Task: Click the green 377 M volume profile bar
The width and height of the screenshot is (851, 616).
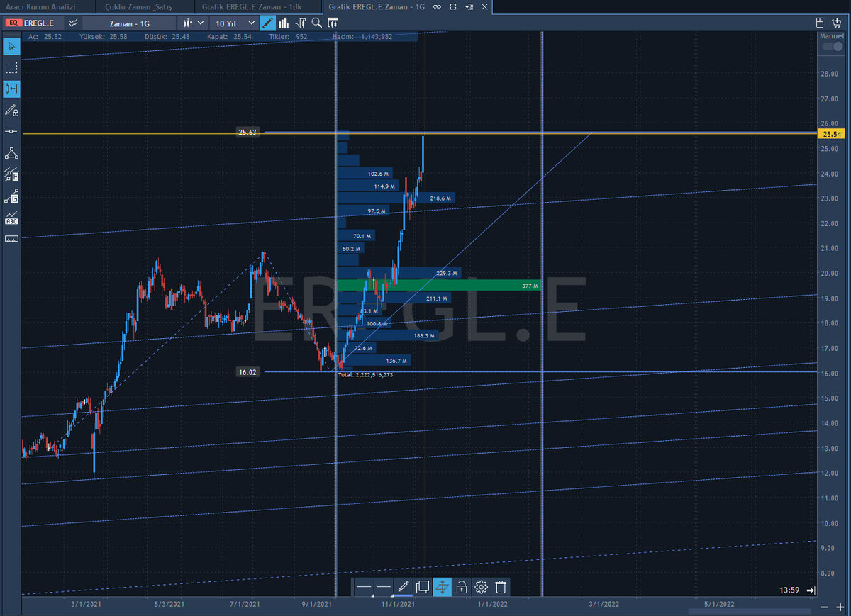Action: point(439,285)
